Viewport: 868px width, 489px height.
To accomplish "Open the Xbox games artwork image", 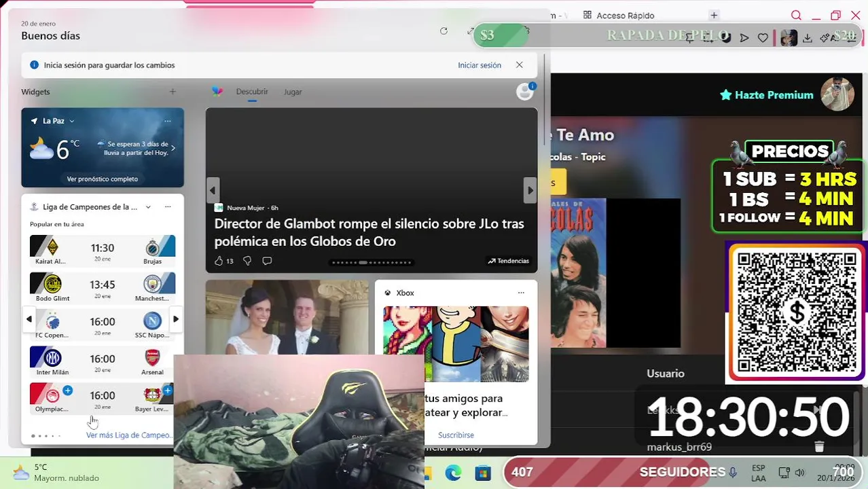I will click(456, 344).
